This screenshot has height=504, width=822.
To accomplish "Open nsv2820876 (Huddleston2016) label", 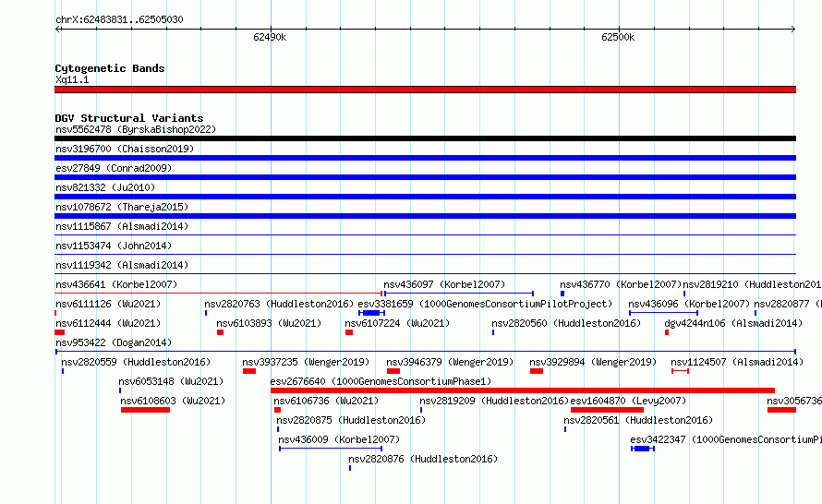I will [423, 459].
